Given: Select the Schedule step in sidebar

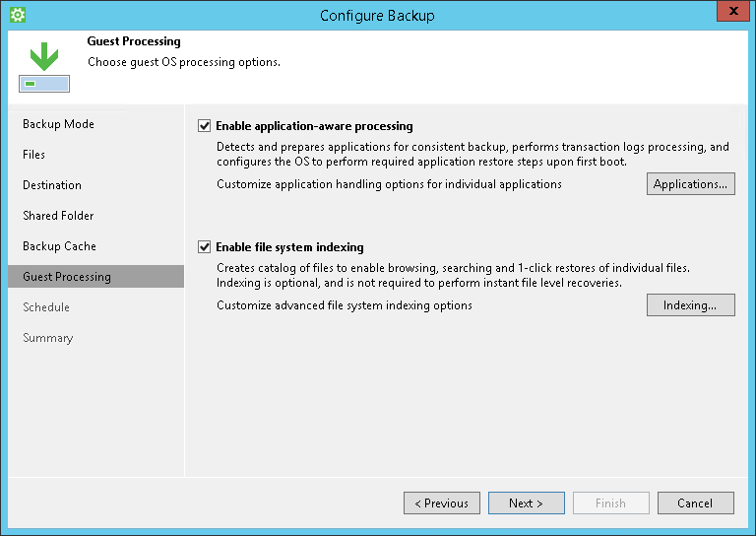Looking at the screenshot, I should 46,307.
